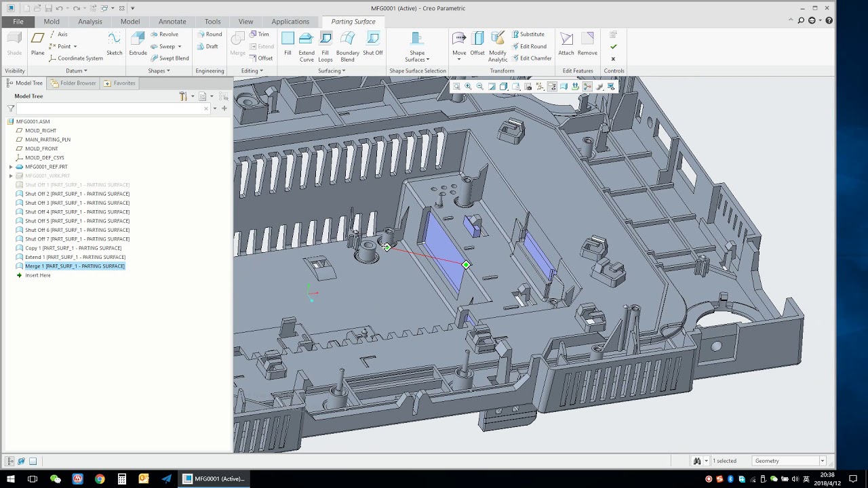Open the File menu

pyautogui.click(x=18, y=22)
